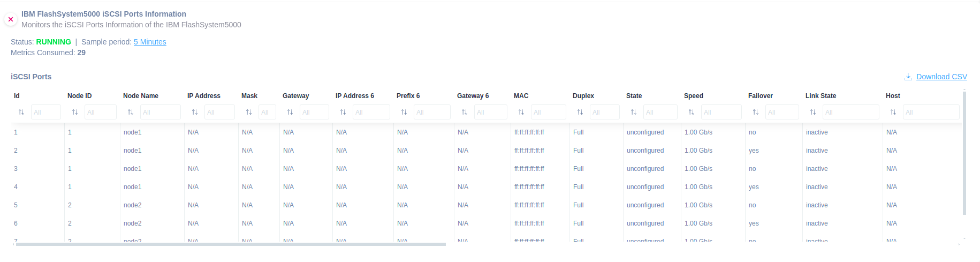Sort table by Mask column
The image size is (980, 262).
[249, 112]
